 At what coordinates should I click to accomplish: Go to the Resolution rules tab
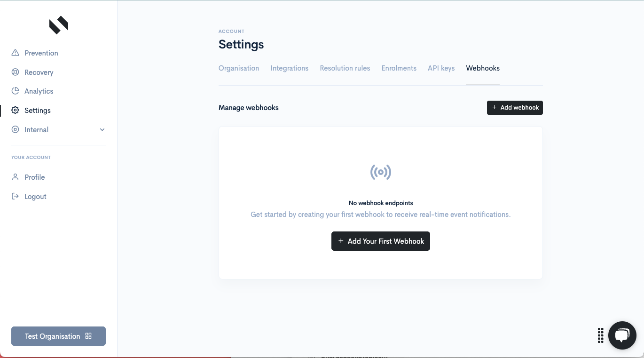[345, 68]
